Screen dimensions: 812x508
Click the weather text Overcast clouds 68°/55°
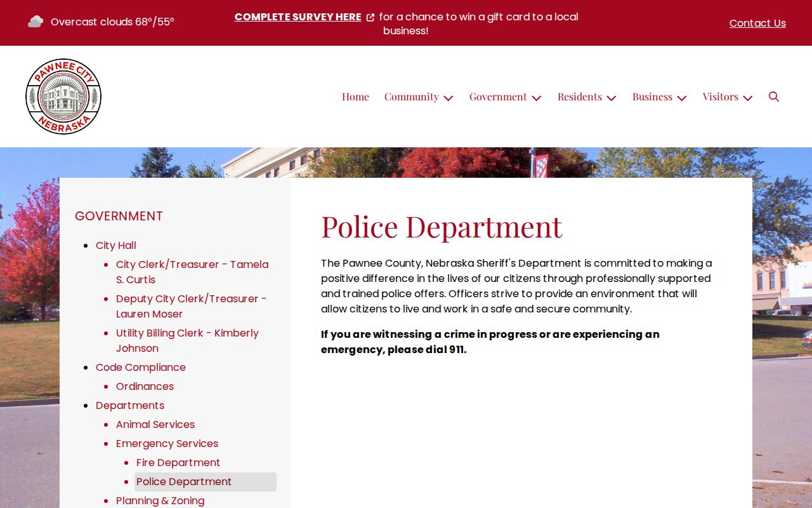[112, 22]
